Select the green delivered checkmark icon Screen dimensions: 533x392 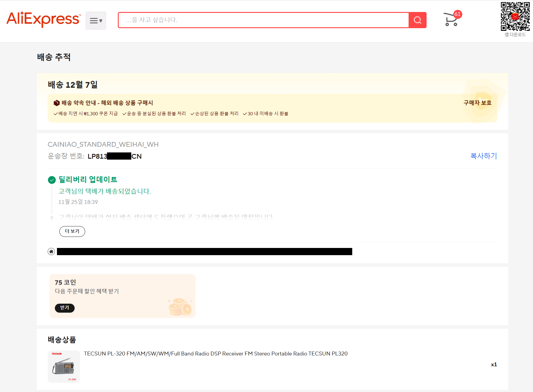click(x=52, y=180)
